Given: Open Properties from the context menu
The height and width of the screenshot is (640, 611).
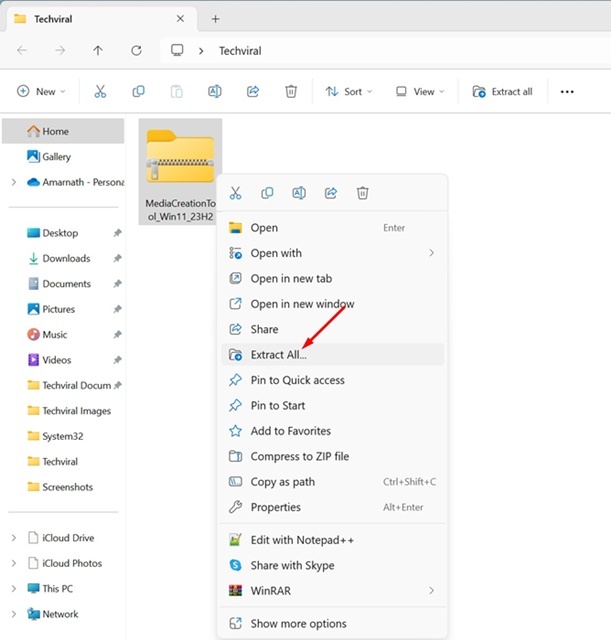Looking at the screenshot, I should tap(332, 507).
